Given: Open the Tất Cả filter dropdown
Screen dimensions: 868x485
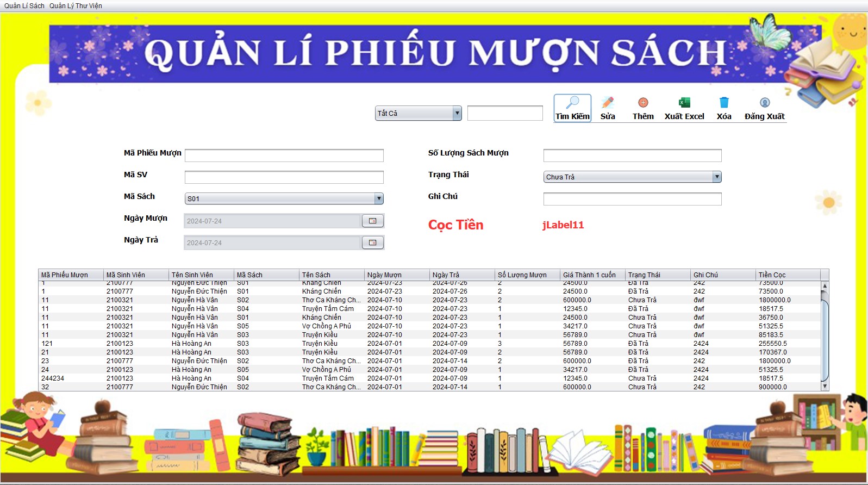Looking at the screenshot, I should (419, 113).
